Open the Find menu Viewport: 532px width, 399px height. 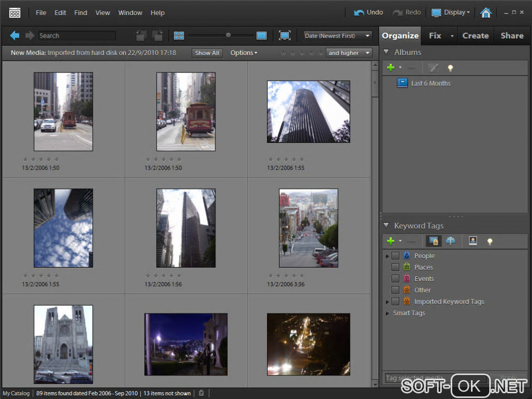81,13
